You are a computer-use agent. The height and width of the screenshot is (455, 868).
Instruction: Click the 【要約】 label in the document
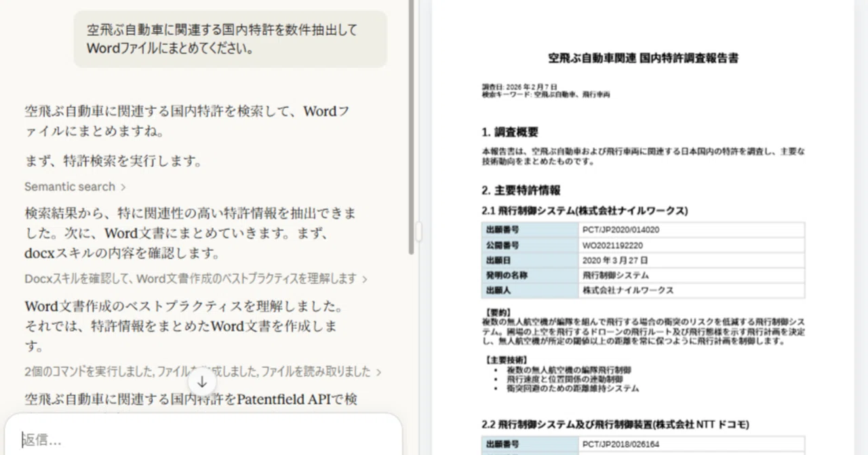pos(497,313)
